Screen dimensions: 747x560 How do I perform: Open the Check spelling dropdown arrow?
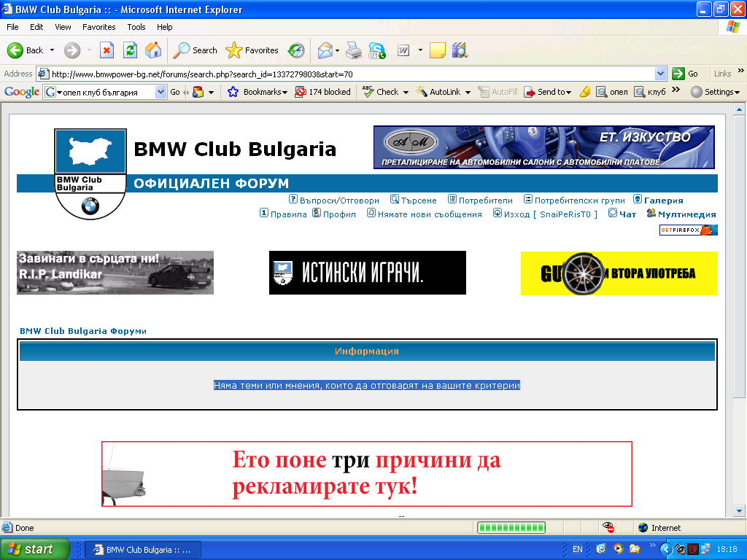point(406,93)
